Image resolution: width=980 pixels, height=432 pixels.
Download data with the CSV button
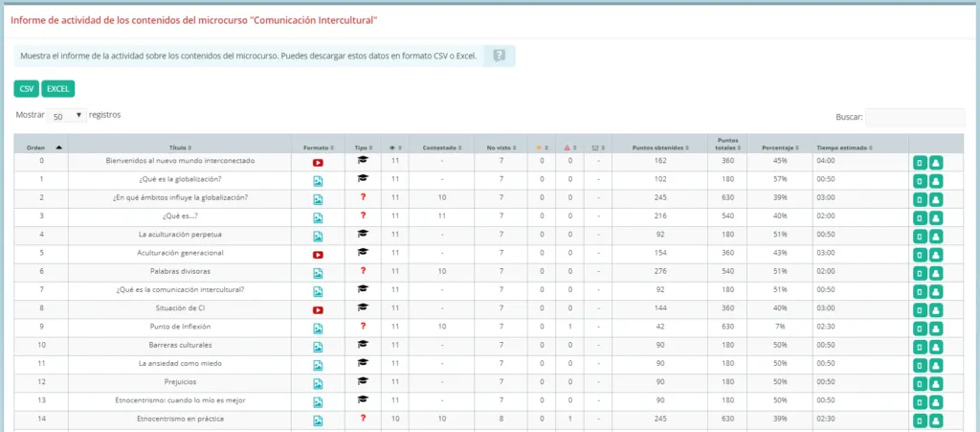tap(26, 89)
